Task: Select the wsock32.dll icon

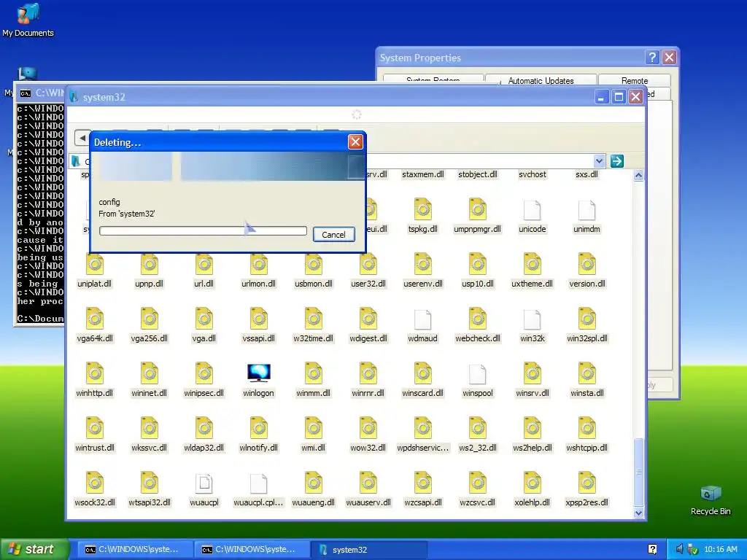Action: coord(94,483)
